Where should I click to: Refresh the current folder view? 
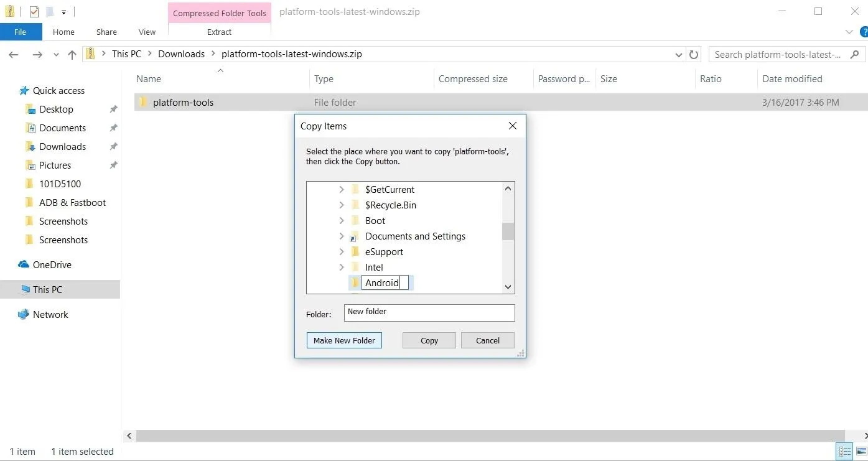point(694,55)
